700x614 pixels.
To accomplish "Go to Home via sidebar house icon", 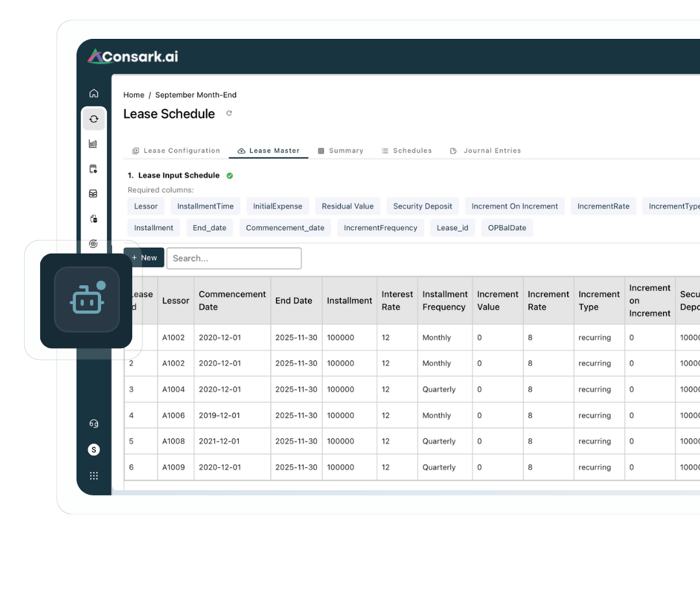I will pyautogui.click(x=94, y=93).
